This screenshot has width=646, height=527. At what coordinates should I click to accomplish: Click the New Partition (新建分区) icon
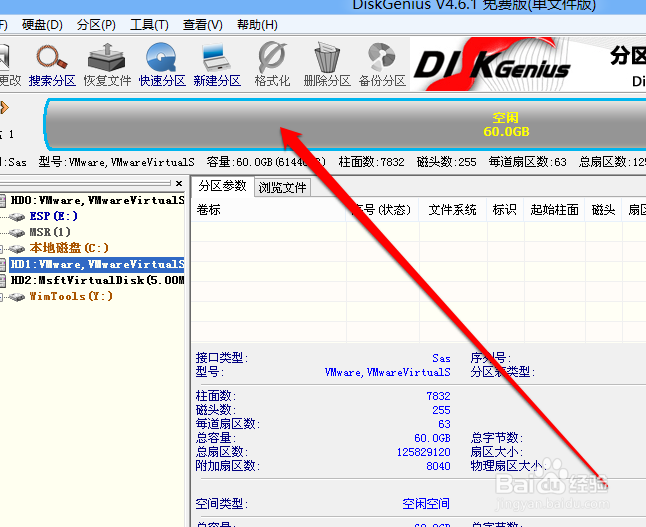[217, 65]
